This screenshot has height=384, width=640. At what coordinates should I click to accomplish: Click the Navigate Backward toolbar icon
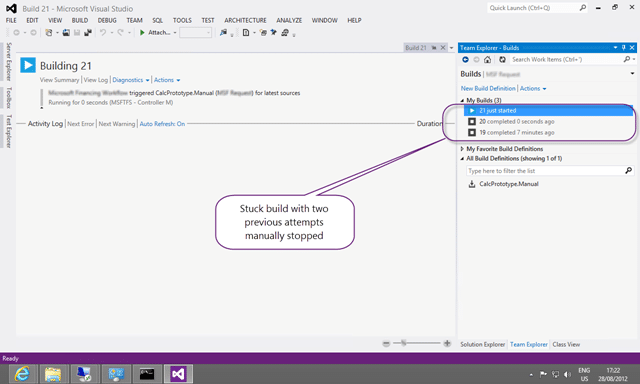click(x=16, y=33)
